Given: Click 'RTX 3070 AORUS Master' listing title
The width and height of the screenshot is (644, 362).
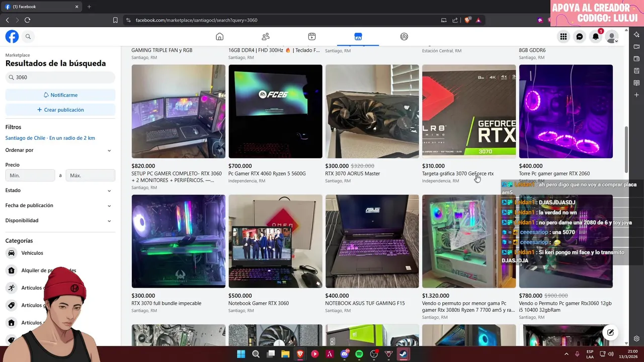Looking at the screenshot, I should tap(353, 173).
